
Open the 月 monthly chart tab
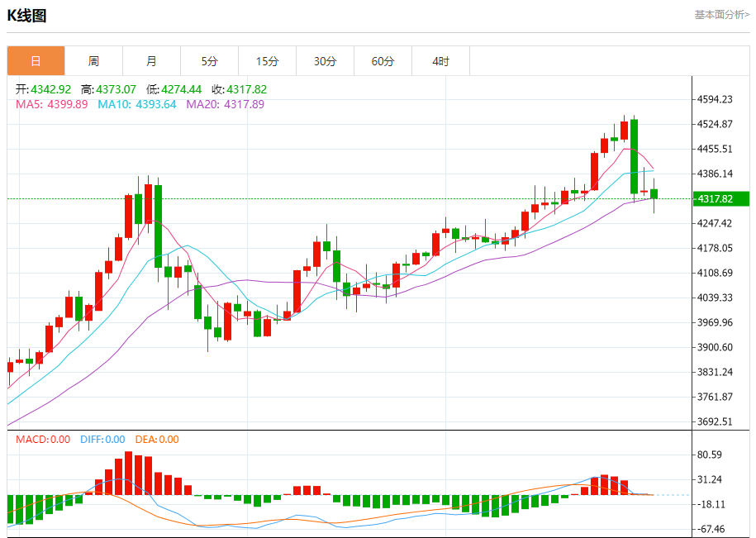click(x=151, y=61)
